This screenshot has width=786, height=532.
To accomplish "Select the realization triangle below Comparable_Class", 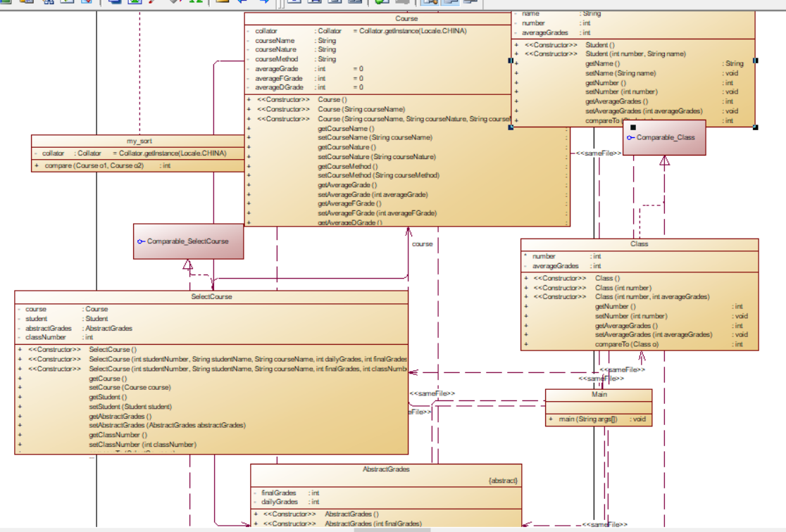I will pos(665,161).
